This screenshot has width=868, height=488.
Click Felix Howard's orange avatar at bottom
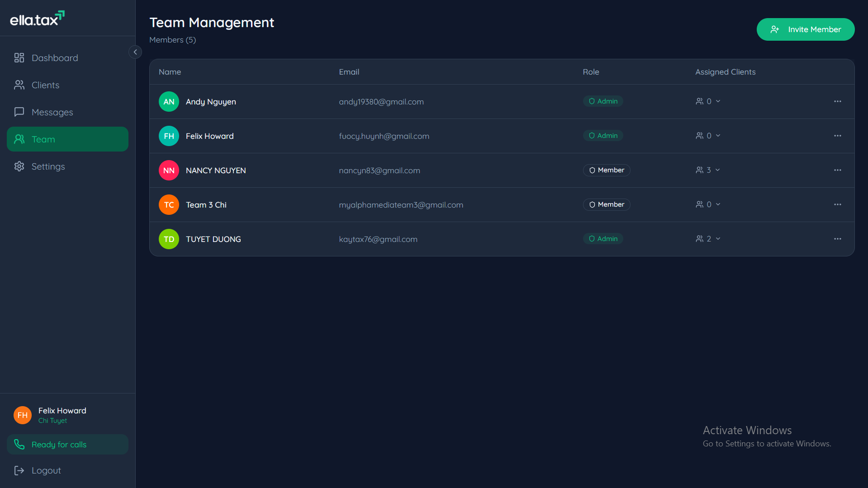22,415
